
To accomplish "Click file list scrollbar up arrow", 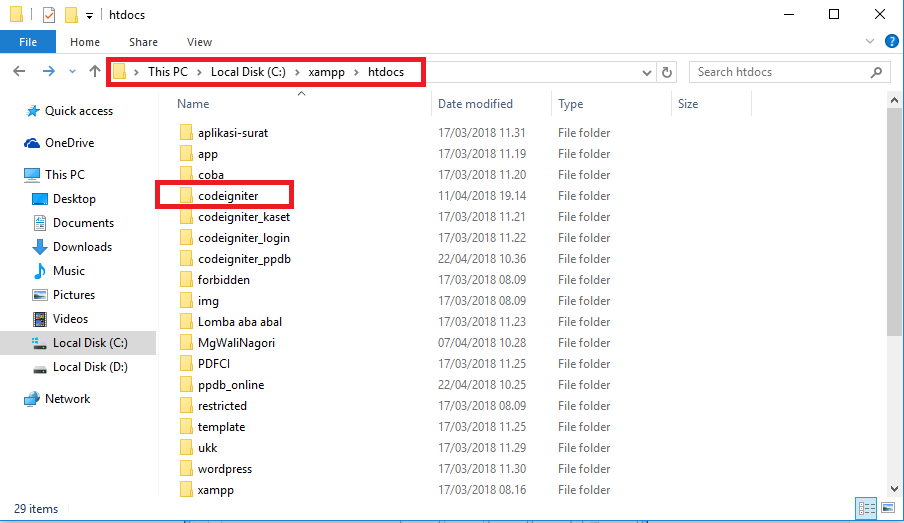I will [x=894, y=100].
